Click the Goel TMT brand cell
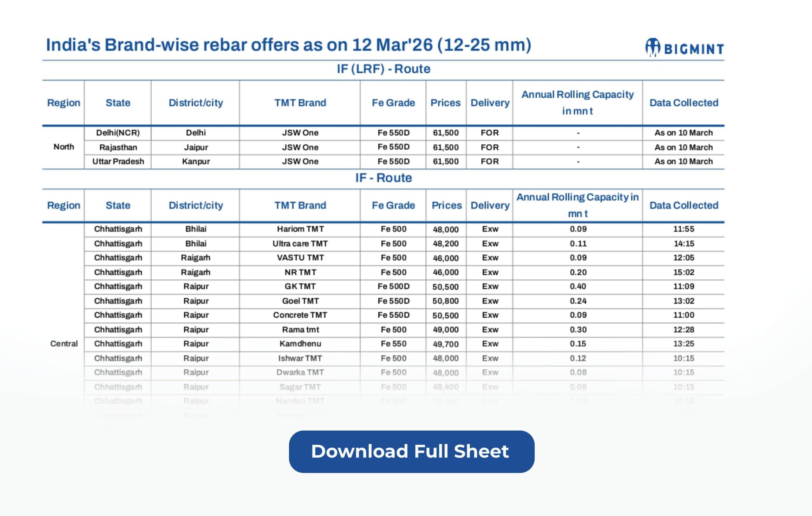812x516 pixels. pyautogui.click(x=300, y=301)
